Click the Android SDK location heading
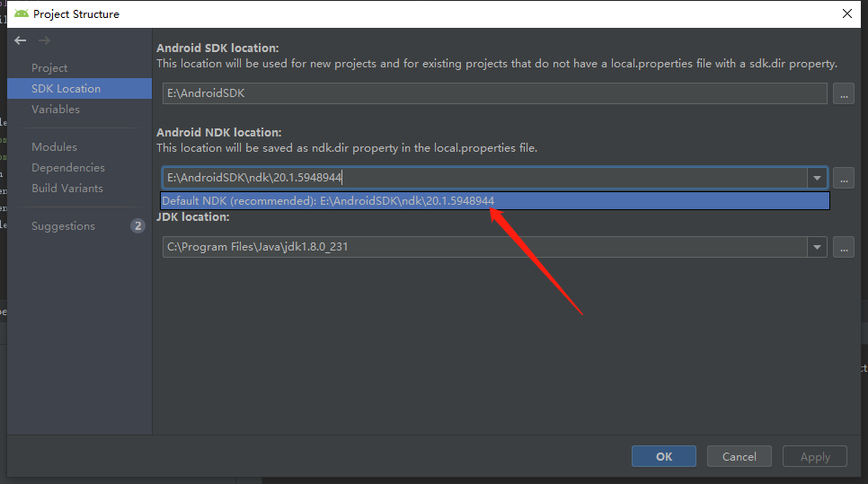 (x=217, y=48)
